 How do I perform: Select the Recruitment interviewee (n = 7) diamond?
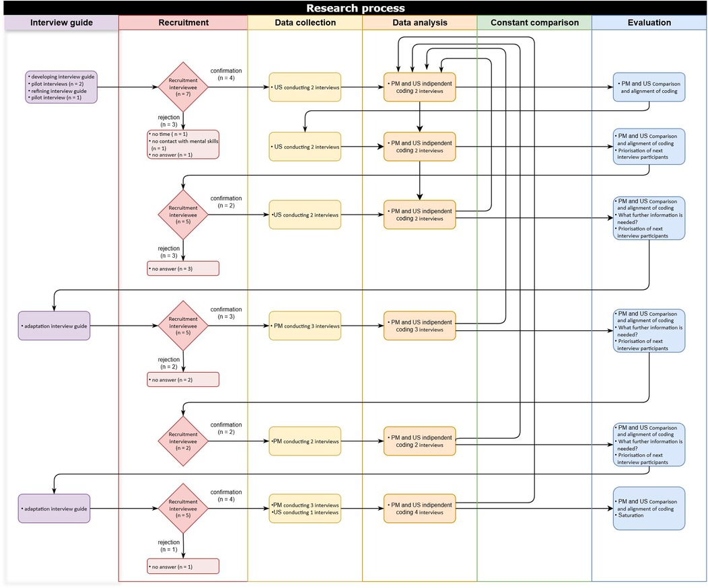183,87
